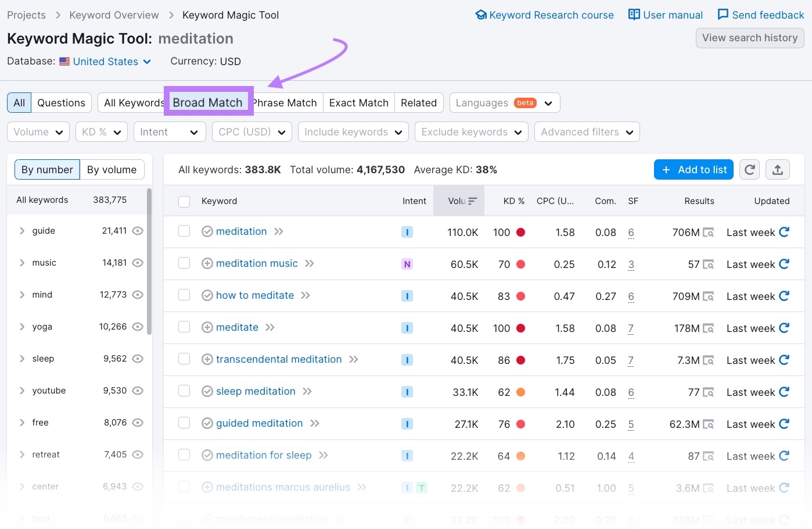The image size is (812, 529).
Task: Open SERP results icon for 'how to meditate'
Action: click(708, 296)
